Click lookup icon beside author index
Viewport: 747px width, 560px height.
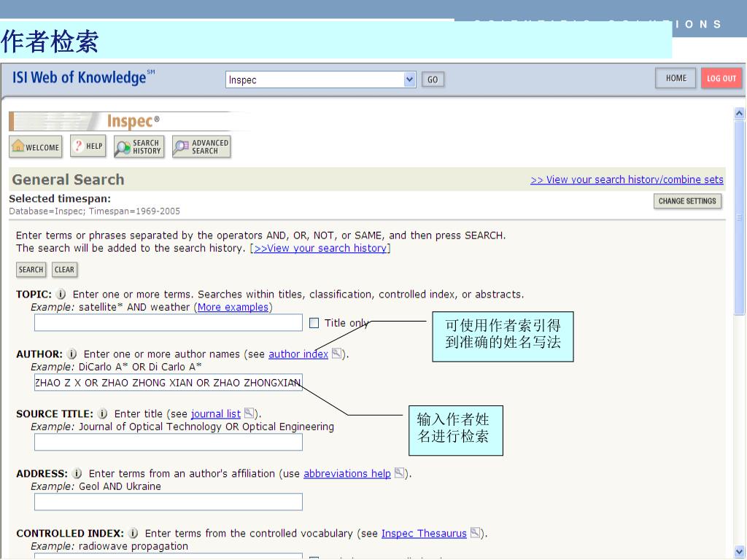pos(336,354)
